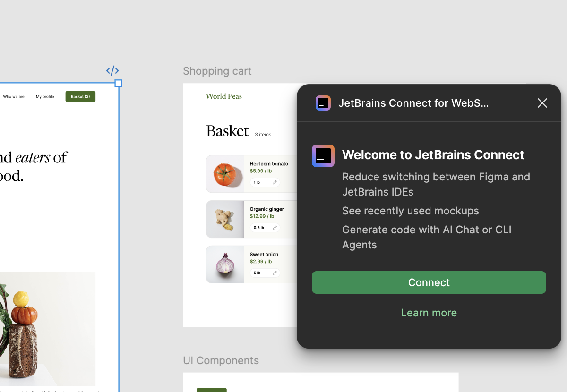Click the Reduce switching between Figma text
The height and width of the screenshot is (392, 567).
pos(436,184)
